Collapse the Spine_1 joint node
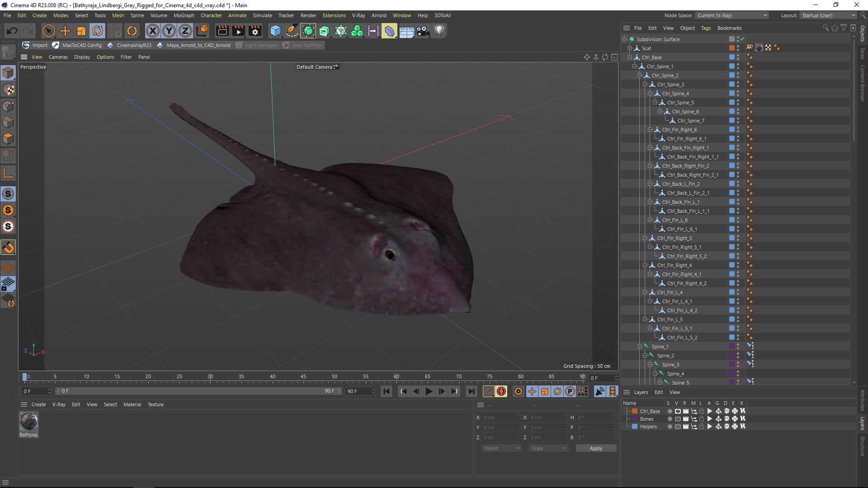 pyautogui.click(x=639, y=347)
